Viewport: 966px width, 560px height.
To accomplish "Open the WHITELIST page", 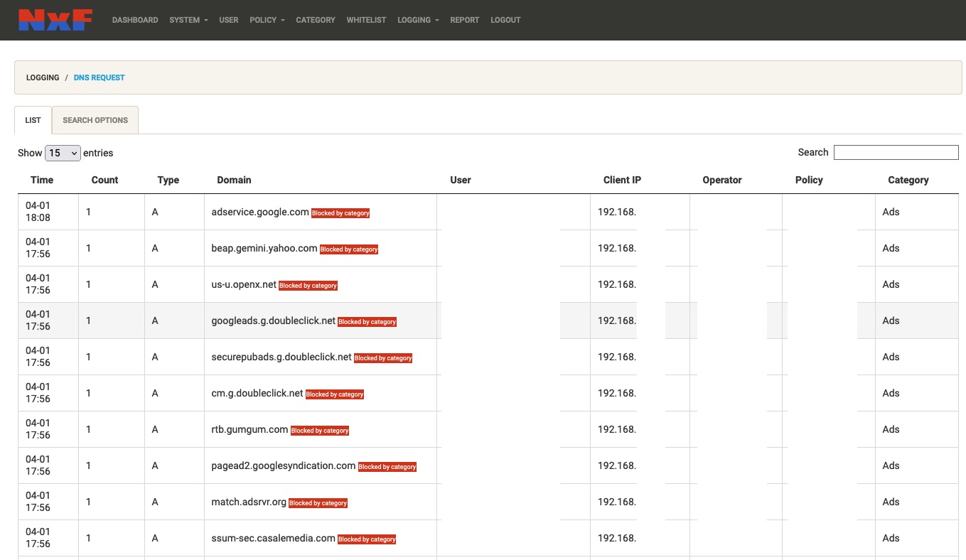I will [366, 20].
